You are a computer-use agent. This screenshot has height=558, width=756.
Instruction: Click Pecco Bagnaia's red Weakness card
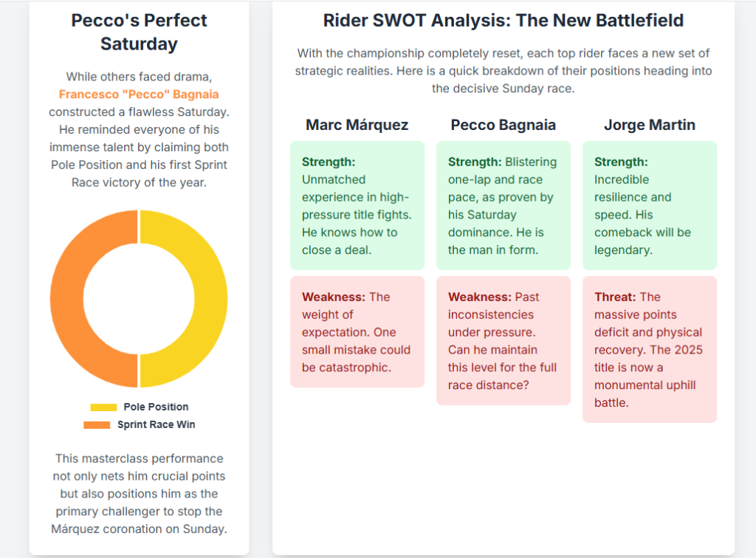pyautogui.click(x=504, y=340)
